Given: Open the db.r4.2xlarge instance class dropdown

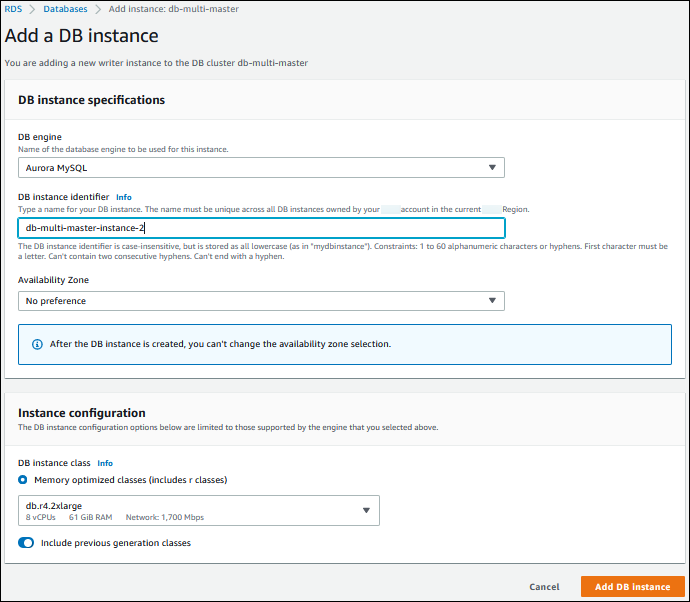Looking at the screenshot, I should pyautogui.click(x=198, y=511).
